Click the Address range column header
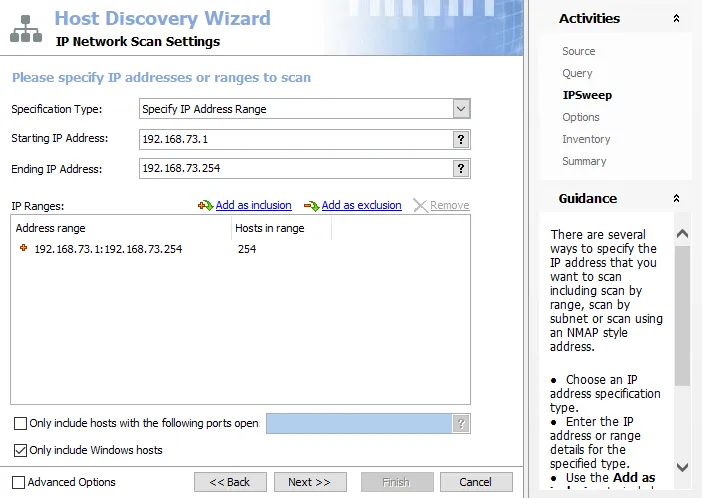The image size is (702, 498). 121,228
